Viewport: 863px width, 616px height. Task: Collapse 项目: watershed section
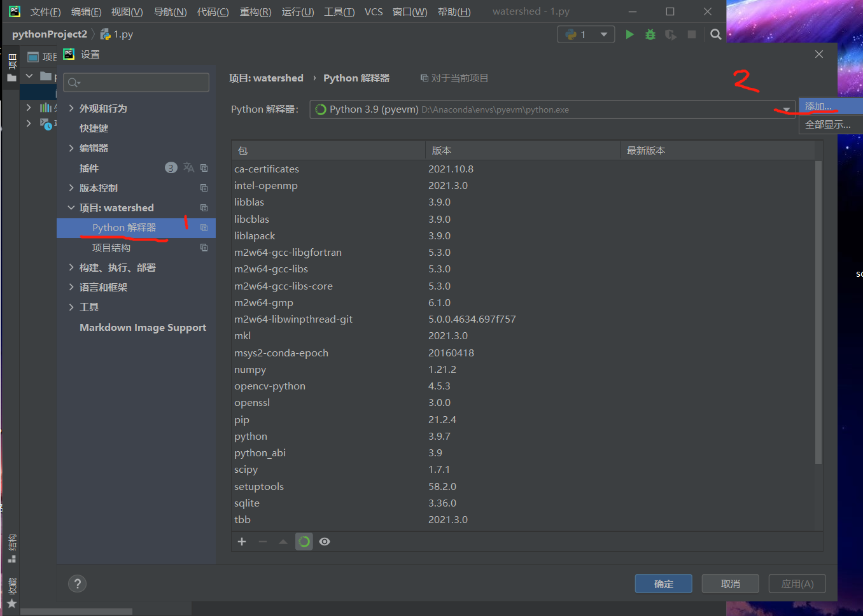tap(71, 207)
